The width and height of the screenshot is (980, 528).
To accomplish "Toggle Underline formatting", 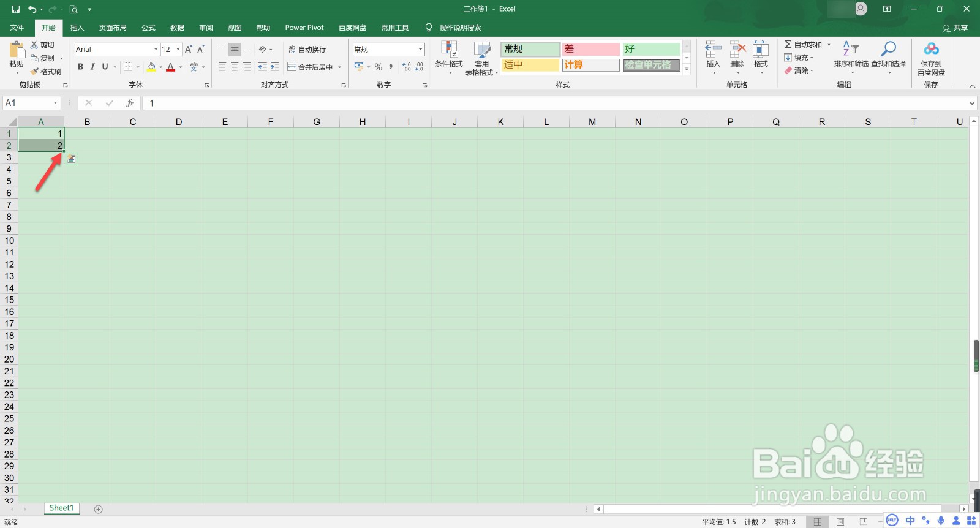I will click(x=105, y=67).
